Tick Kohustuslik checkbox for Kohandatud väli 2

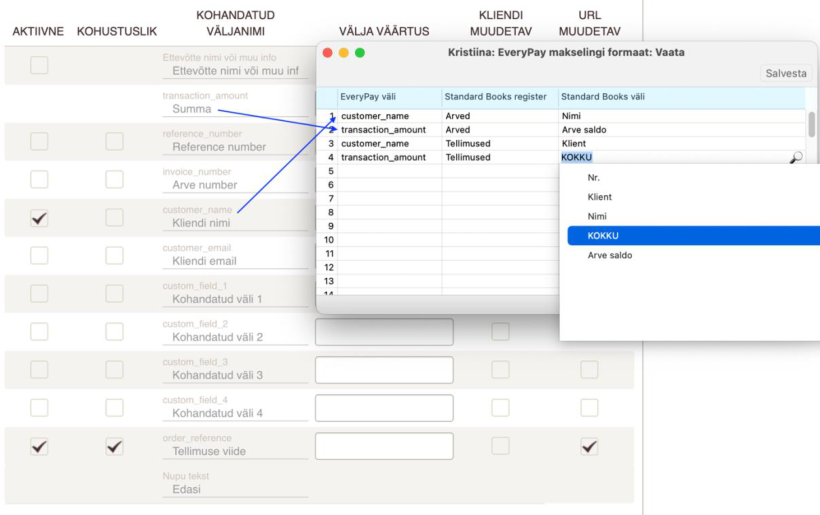click(115, 331)
